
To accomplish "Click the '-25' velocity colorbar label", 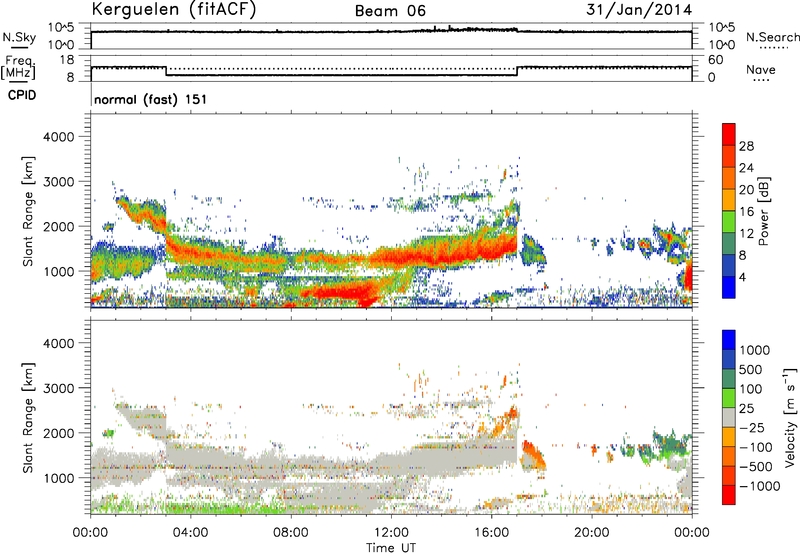I will [752, 427].
